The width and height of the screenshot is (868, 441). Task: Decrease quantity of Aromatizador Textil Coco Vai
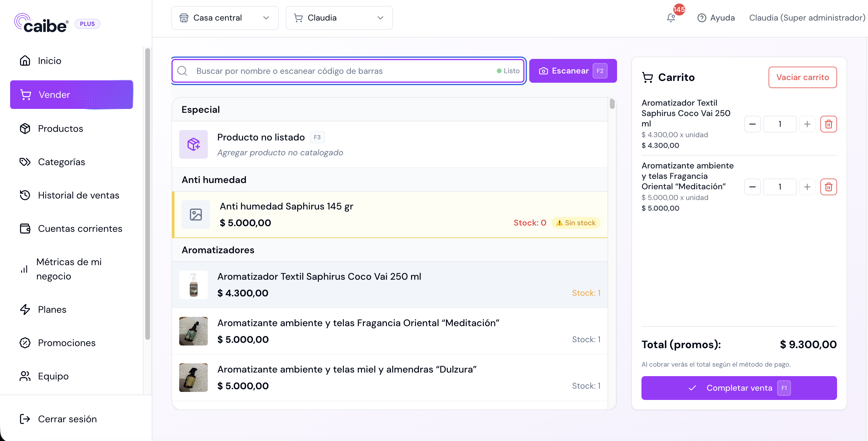753,124
